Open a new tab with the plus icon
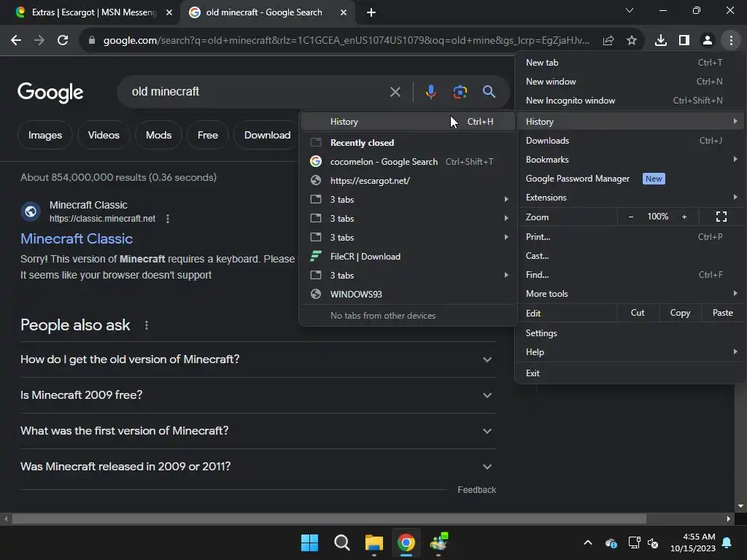 (x=371, y=12)
